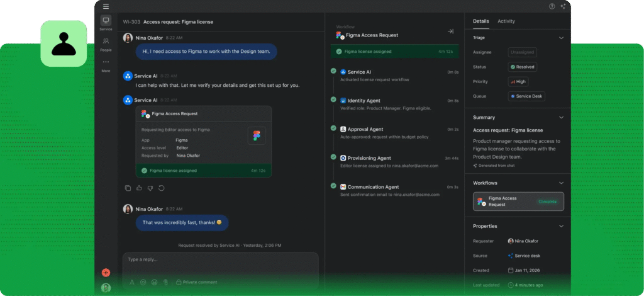Screen dimensions: 644x296
Task: Click 'Editor license assigned to nina.okafor@acme.com' text
Action: coord(389,166)
